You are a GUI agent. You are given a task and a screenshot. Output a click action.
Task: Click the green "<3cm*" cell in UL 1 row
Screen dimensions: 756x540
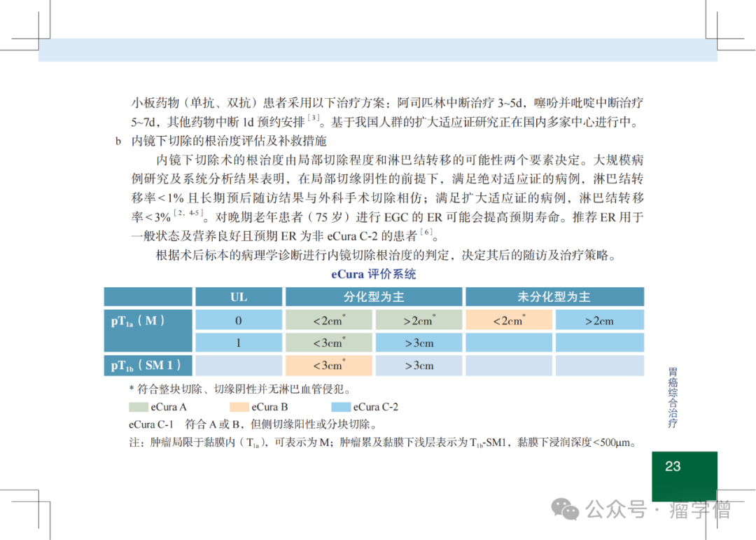[329, 342]
